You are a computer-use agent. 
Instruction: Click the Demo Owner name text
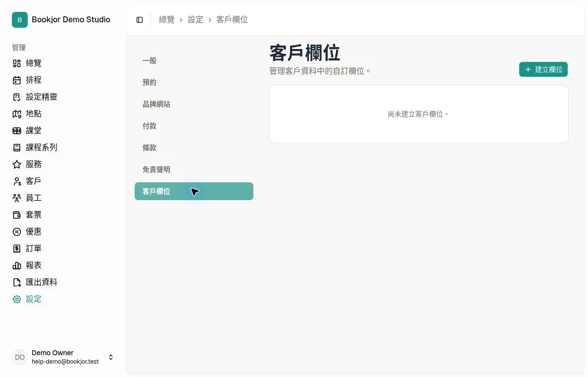(52, 353)
